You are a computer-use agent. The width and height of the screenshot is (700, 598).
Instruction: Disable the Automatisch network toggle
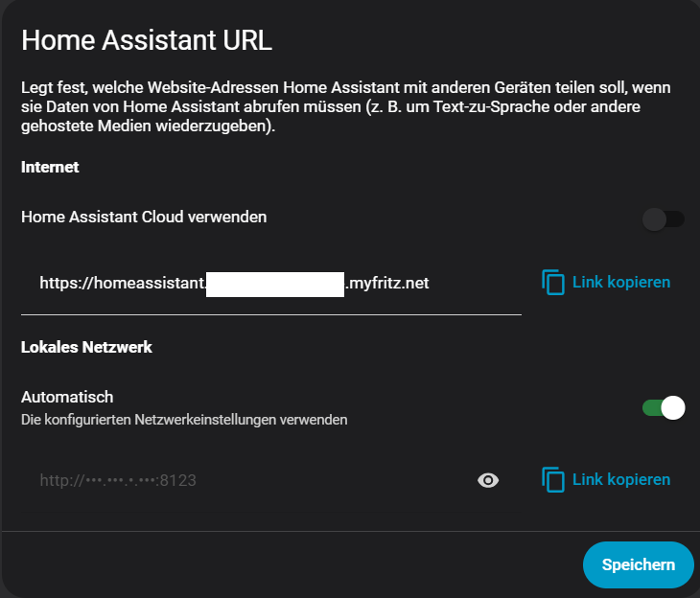coord(664,408)
